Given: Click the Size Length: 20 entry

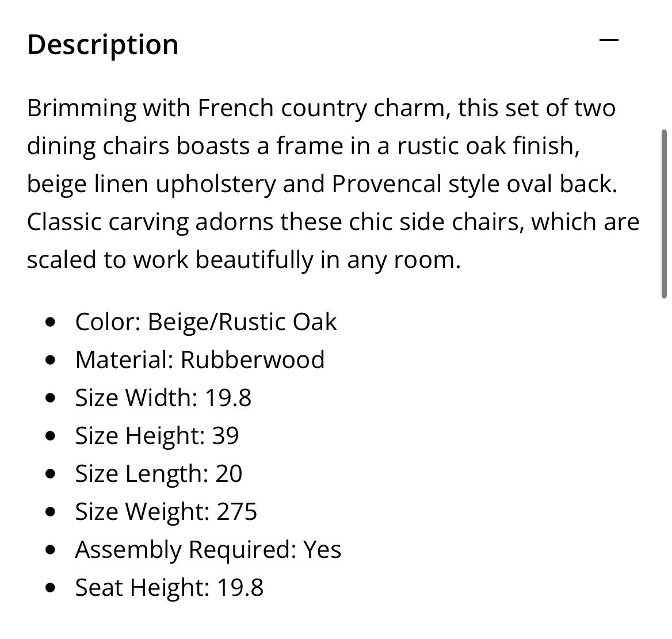Looking at the screenshot, I should coord(159,473).
